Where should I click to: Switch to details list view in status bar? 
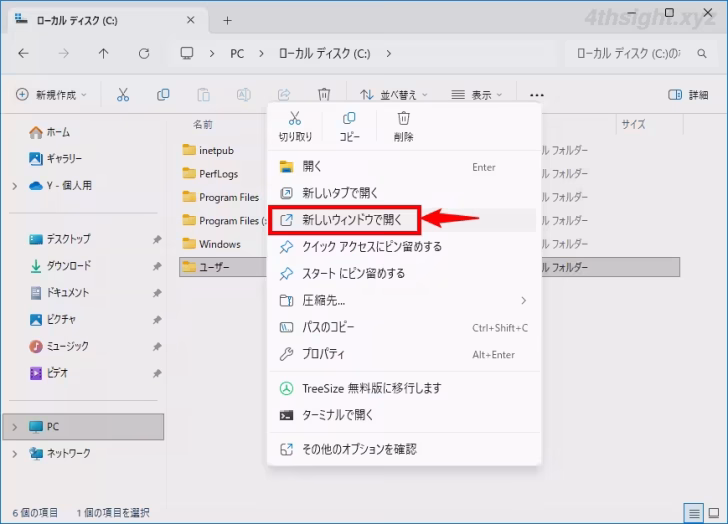694,513
